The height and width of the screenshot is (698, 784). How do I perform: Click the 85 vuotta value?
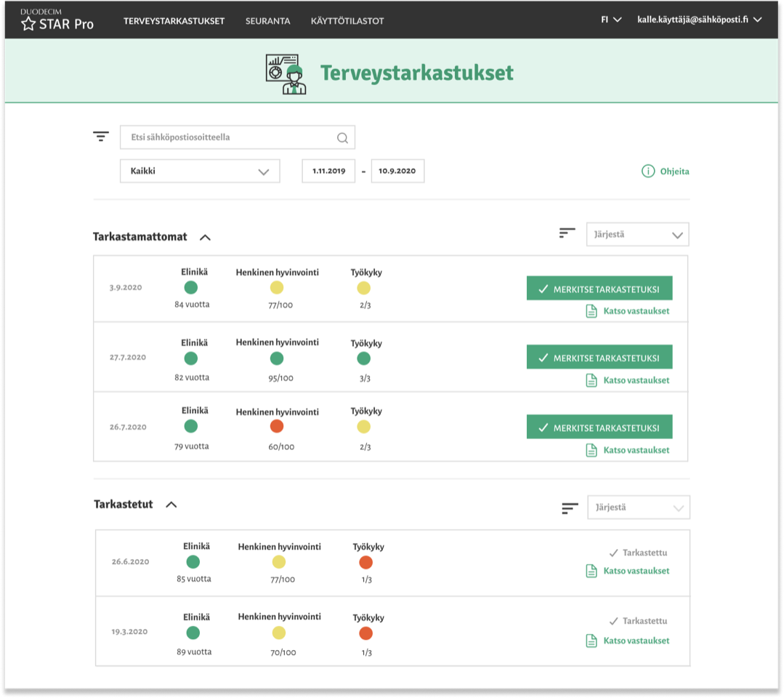[194, 579]
